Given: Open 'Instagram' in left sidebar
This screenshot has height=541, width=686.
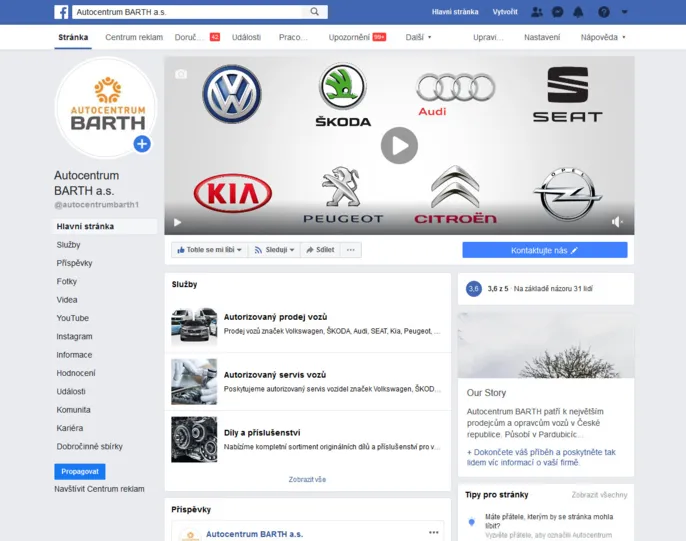Looking at the screenshot, I should point(74,336).
